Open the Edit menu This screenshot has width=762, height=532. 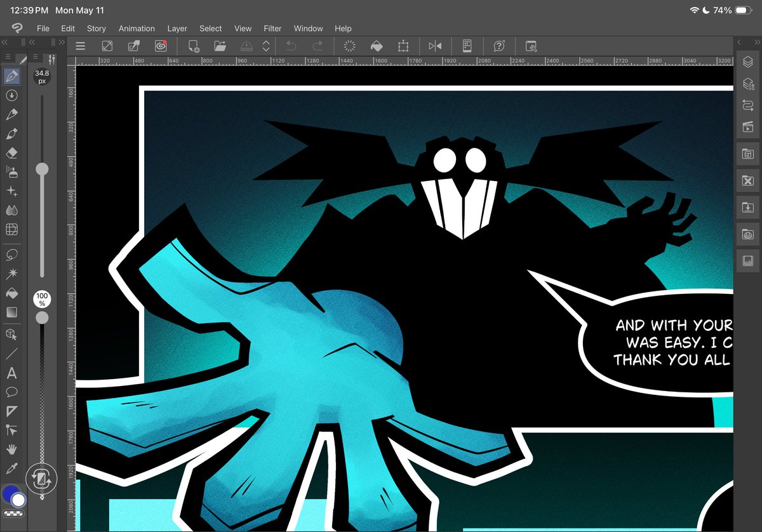68,29
